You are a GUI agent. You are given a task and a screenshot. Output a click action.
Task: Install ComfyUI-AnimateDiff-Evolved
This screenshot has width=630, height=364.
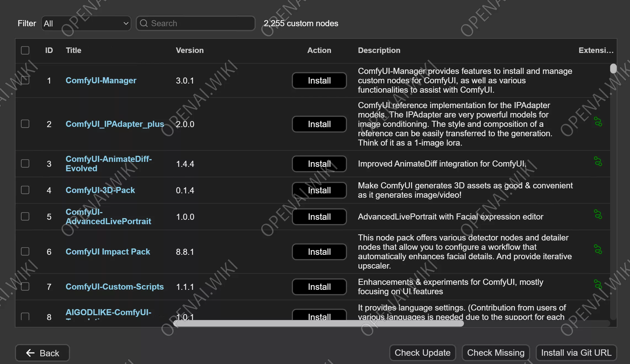pos(319,164)
